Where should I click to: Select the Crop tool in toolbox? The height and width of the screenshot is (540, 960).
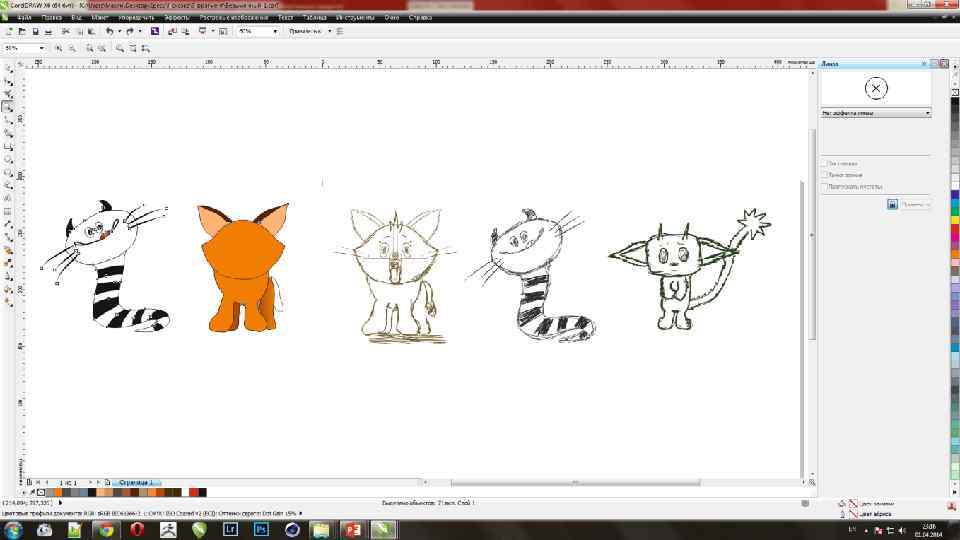click(9, 94)
